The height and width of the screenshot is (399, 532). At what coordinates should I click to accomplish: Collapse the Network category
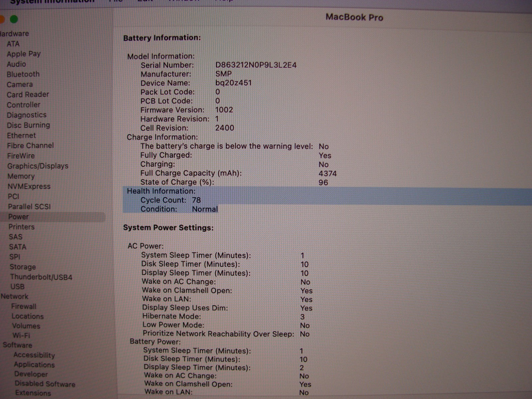tap(14, 296)
